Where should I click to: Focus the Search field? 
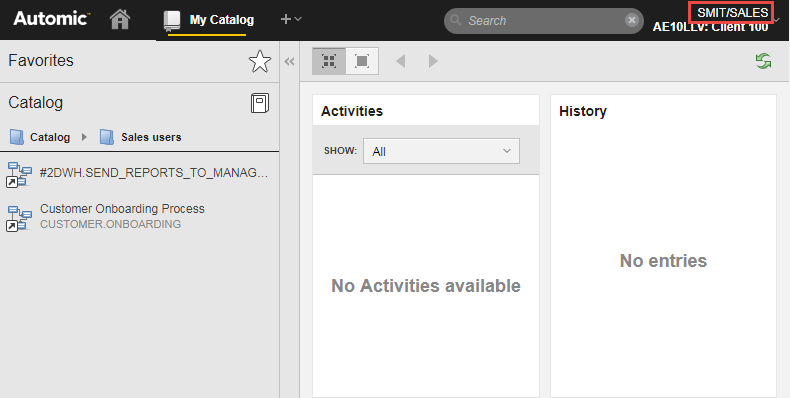pyautogui.click(x=543, y=21)
